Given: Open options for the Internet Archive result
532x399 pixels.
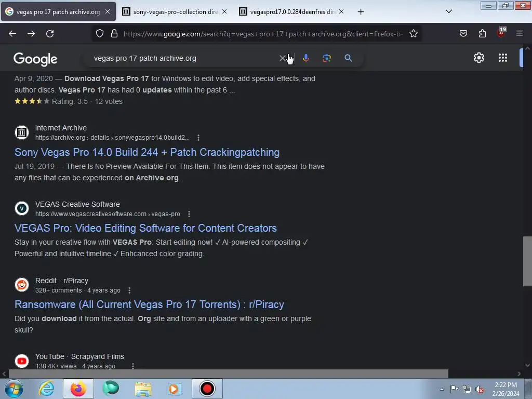Looking at the screenshot, I should (198, 138).
